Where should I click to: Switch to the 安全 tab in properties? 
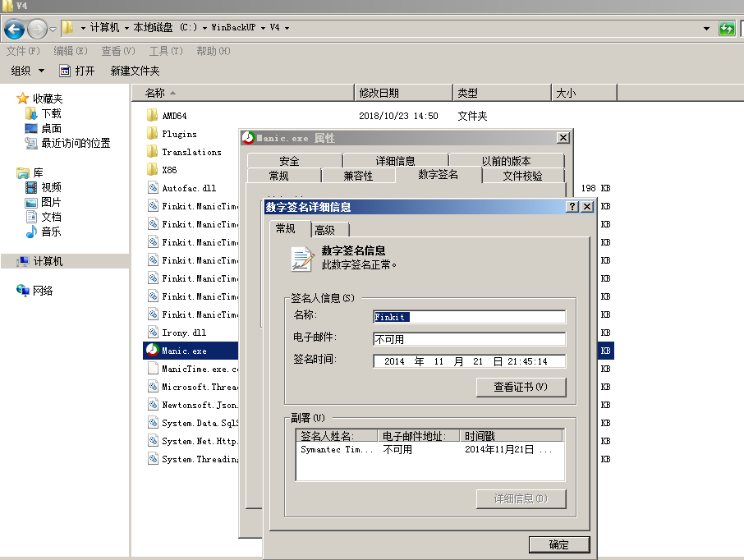coord(294,160)
